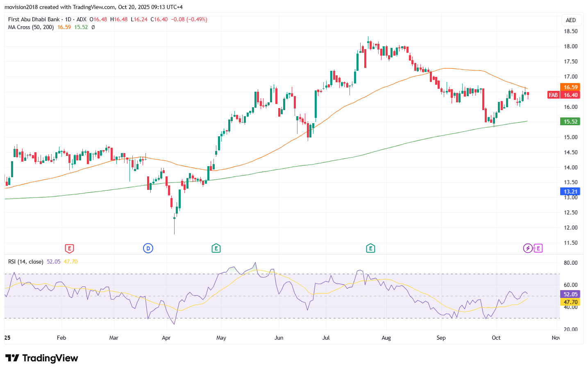The width and height of the screenshot is (588, 372).
Task: Click the red earnings marker near February
Action: 70,248
